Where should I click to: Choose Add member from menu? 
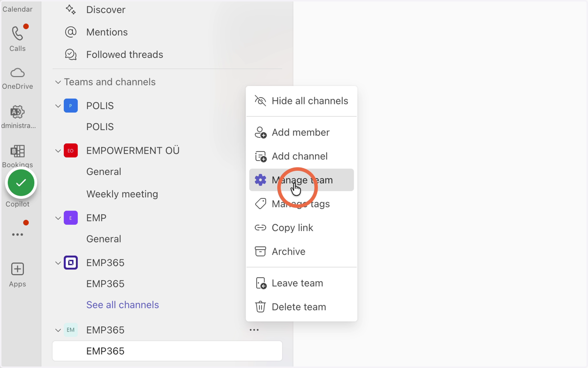[301, 132]
